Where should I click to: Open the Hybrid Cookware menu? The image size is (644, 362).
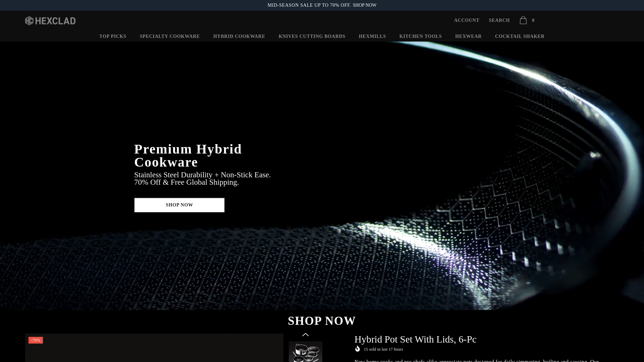coord(239,36)
